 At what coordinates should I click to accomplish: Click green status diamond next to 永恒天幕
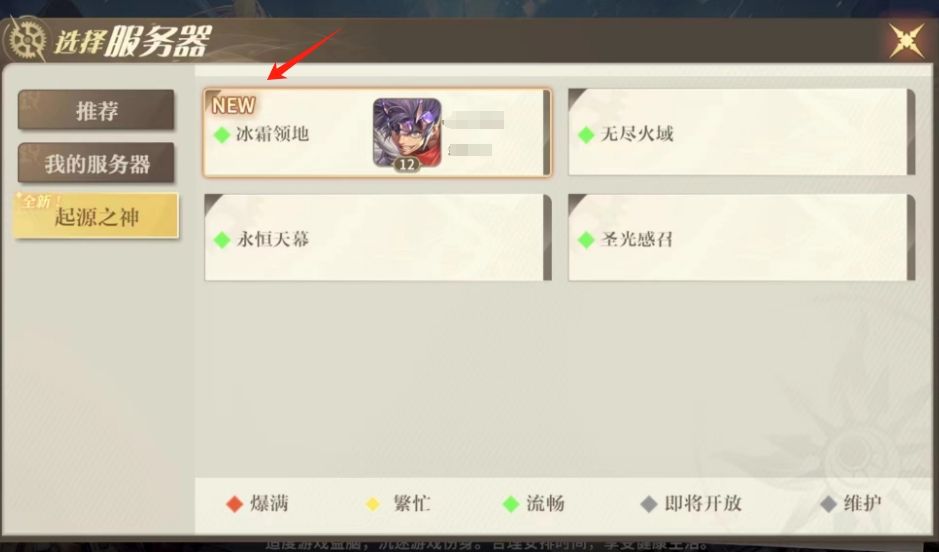pos(222,240)
